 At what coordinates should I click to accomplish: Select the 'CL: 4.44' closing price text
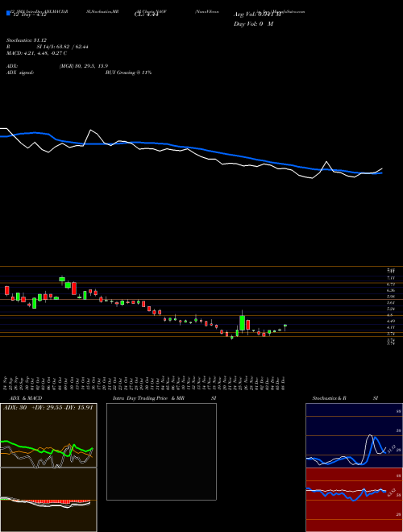coord(146,15)
